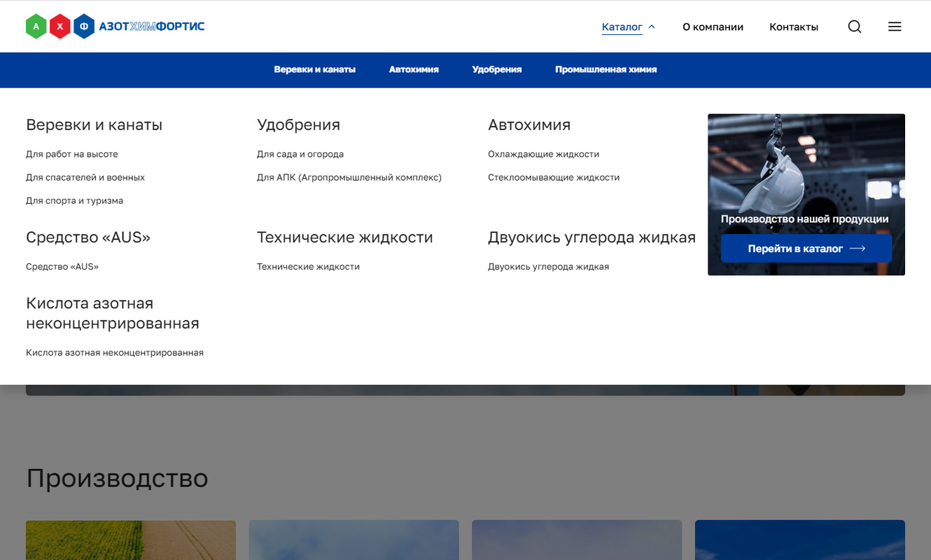Open the Удобрения category heading
This screenshot has height=560, width=931.
pyautogui.click(x=298, y=125)
